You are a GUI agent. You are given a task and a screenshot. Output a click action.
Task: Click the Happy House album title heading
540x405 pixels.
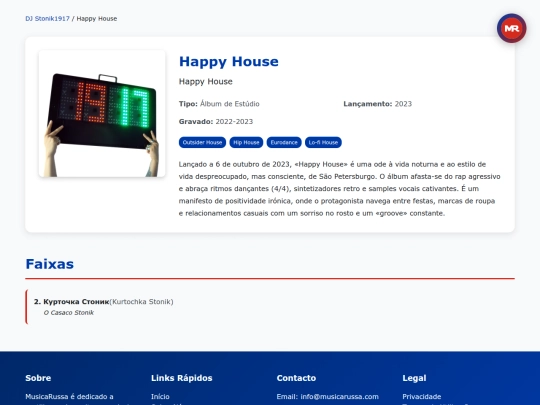[229, 62]
